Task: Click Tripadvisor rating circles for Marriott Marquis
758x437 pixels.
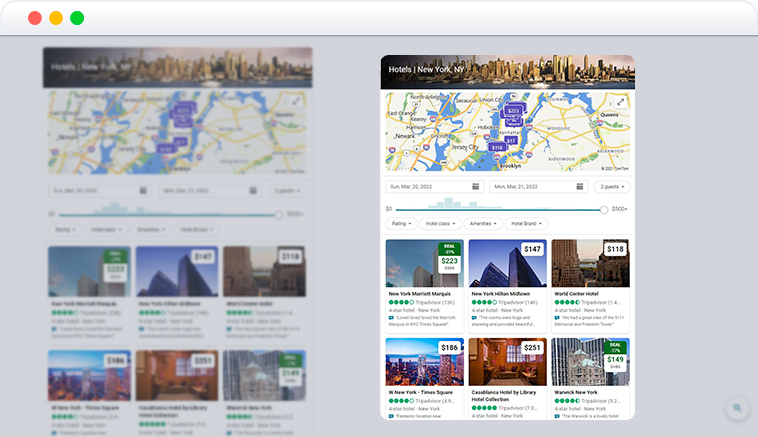Action: point(401,302)
